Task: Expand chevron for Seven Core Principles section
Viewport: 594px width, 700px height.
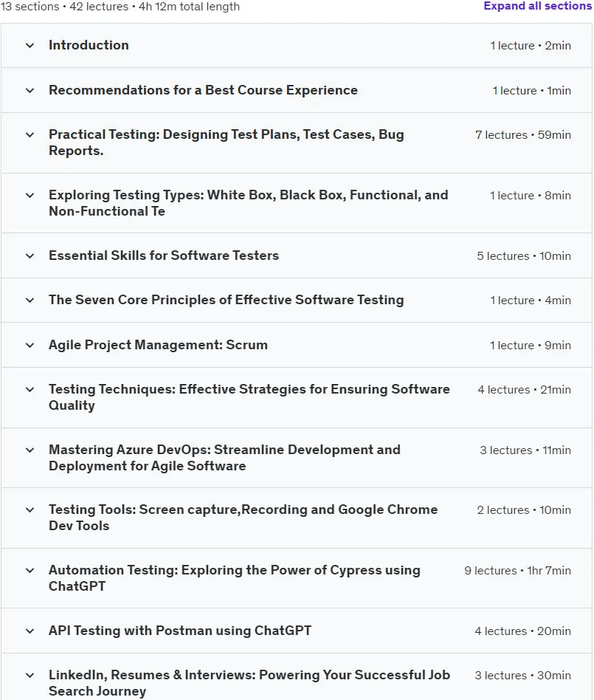Action: (30, 301)
